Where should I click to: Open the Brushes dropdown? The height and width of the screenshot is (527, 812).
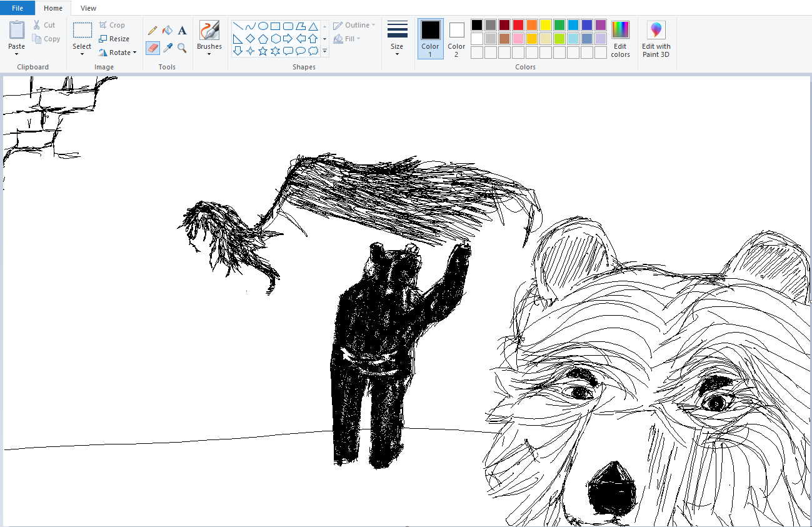click(x=209, y=53)
